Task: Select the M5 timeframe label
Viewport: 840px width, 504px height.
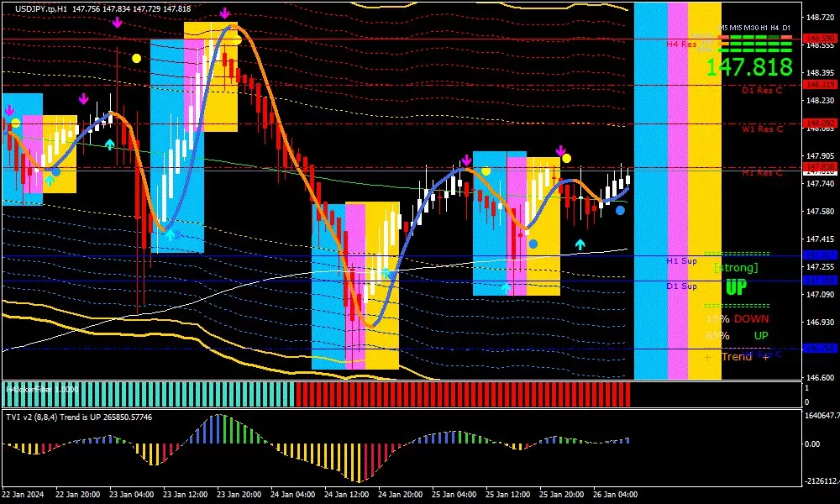Action: [722, 28]
